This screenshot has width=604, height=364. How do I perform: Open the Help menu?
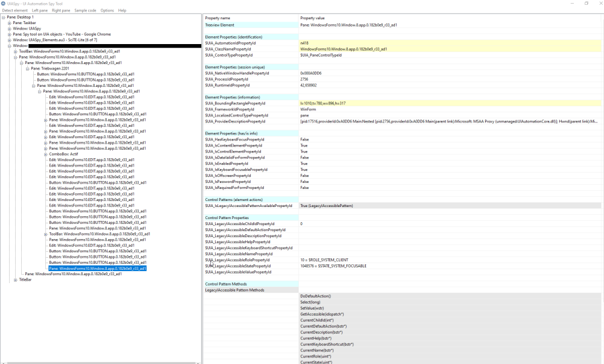123,10
